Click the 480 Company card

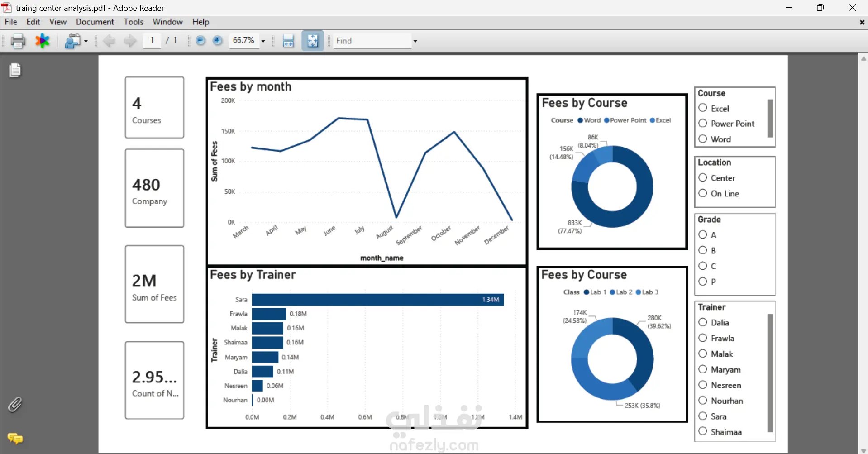154,188
